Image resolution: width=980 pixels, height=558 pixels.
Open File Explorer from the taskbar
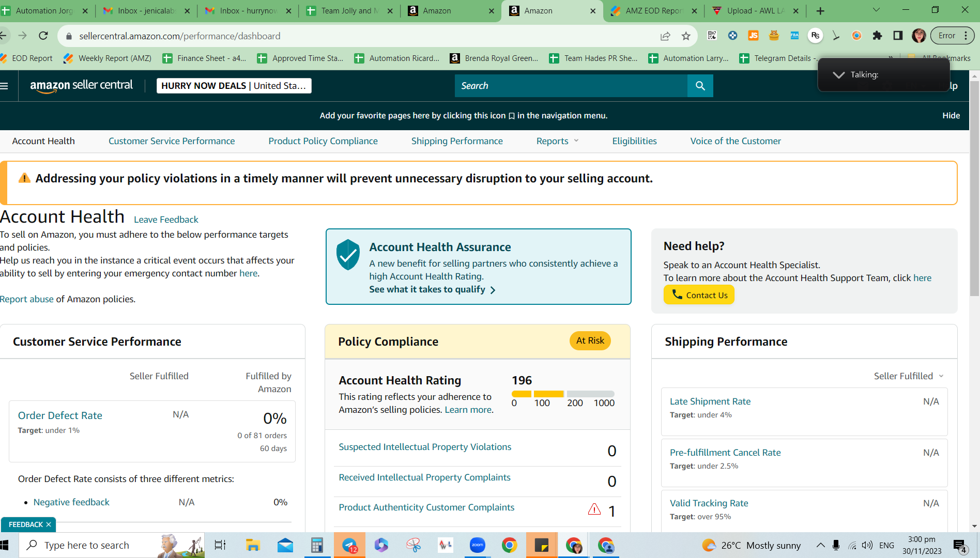253,545
